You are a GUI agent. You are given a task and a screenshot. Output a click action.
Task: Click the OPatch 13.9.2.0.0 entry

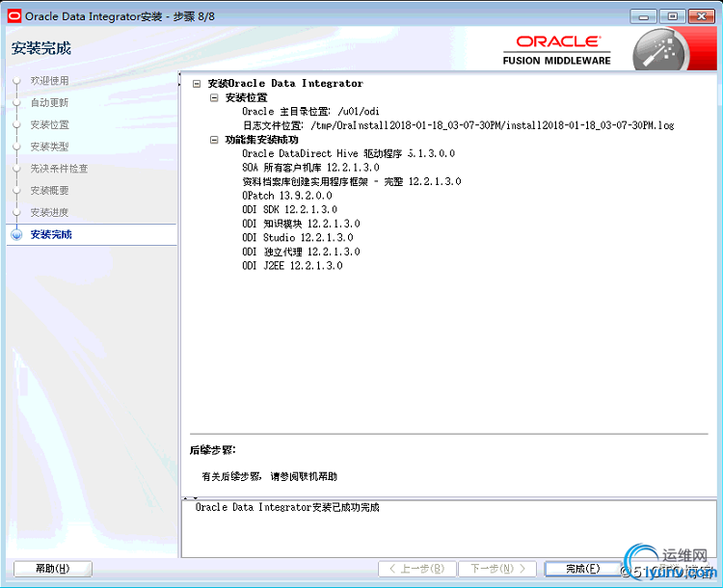click(287, 196)
